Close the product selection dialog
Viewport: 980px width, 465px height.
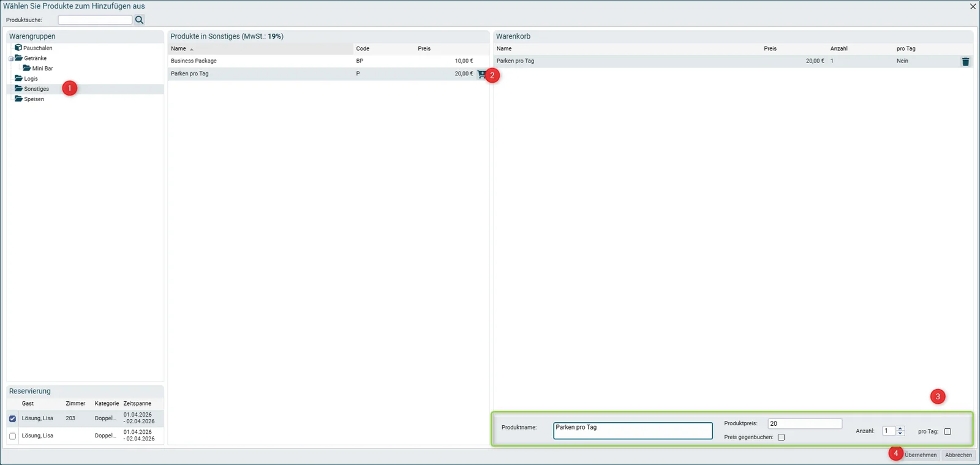pos(973,6)
